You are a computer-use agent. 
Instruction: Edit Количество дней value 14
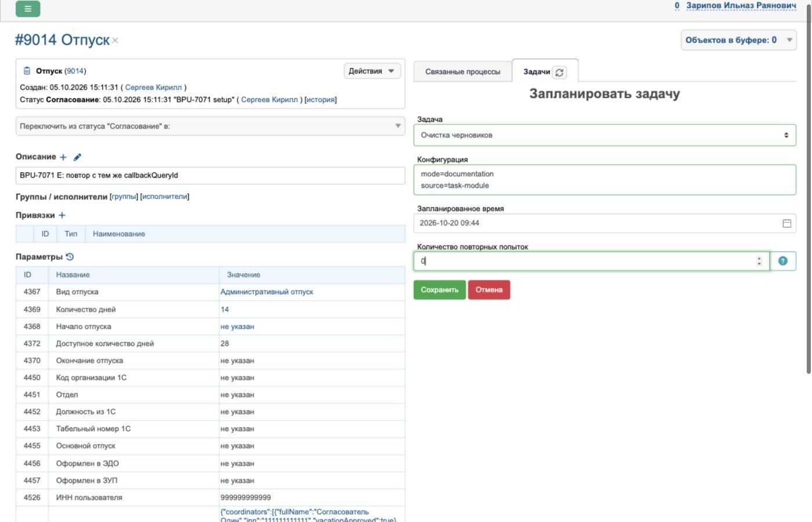(224, 310)
